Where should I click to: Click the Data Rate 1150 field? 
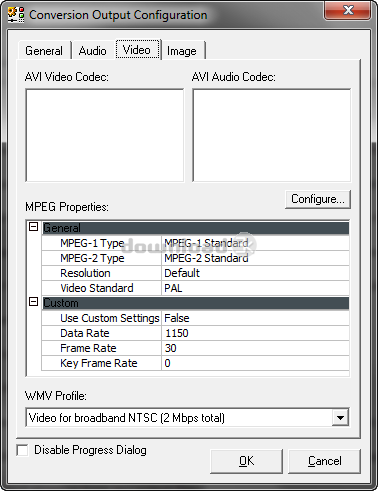pyautogui.click(x=255, y=333)
